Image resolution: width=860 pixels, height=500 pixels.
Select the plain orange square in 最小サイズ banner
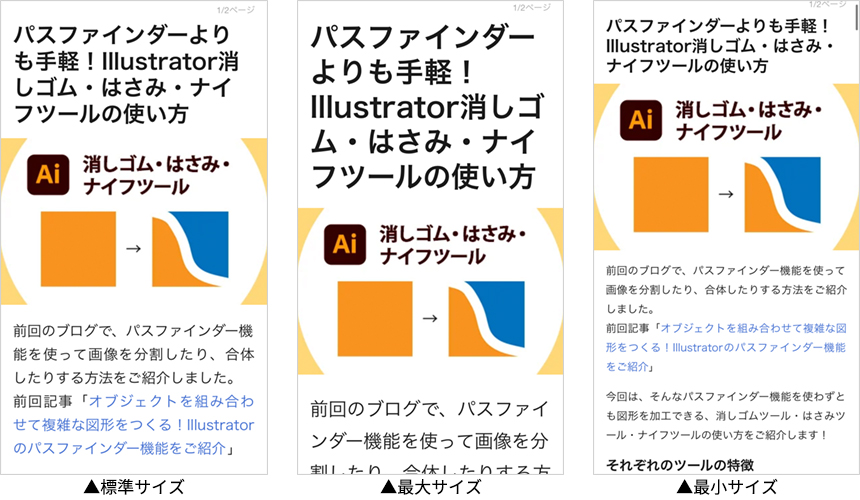click(x=671, y=195)
